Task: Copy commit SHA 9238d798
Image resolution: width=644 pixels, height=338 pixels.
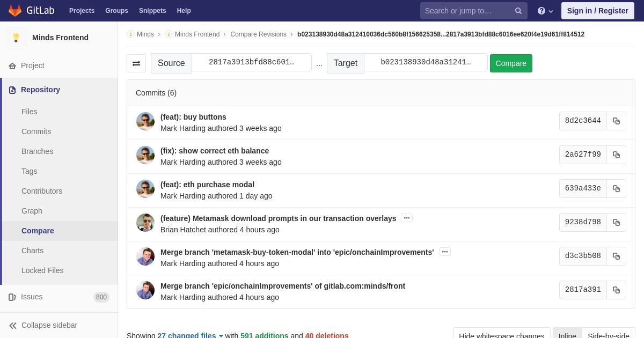Action: tap(616, 222)
